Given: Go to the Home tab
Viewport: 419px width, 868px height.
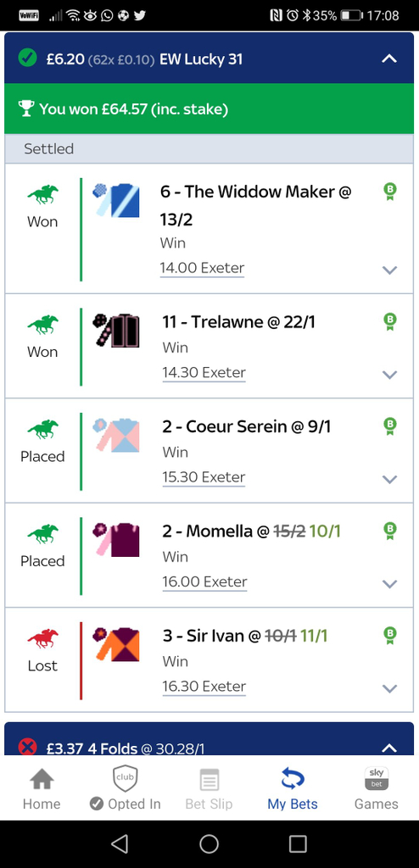Looking at the screenshot, I should point(42,787).
